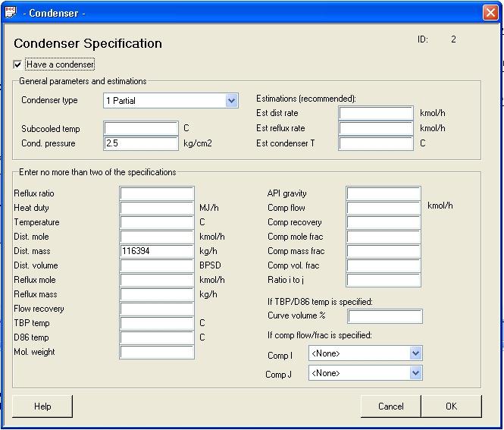
Task: Click the Est dist rate field
Action: (376, 113)
